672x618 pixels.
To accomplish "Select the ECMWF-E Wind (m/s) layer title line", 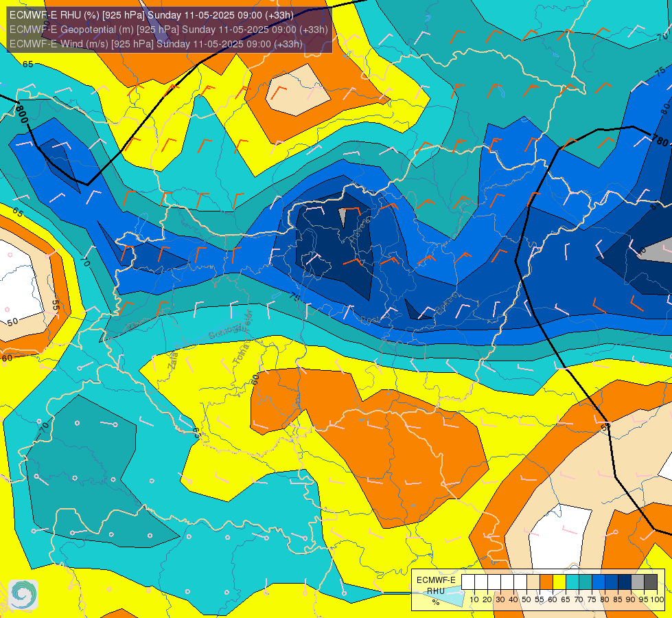I will tap(156, 44).
